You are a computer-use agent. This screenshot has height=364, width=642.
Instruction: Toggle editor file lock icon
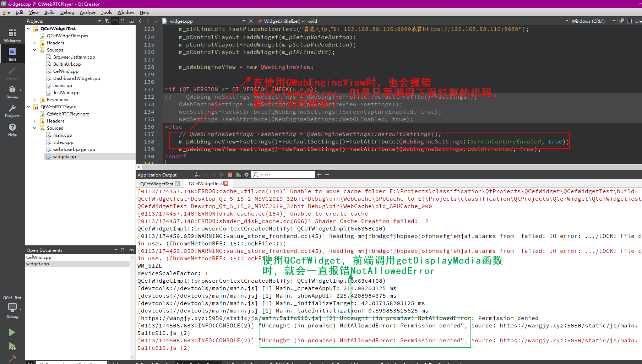156,21
